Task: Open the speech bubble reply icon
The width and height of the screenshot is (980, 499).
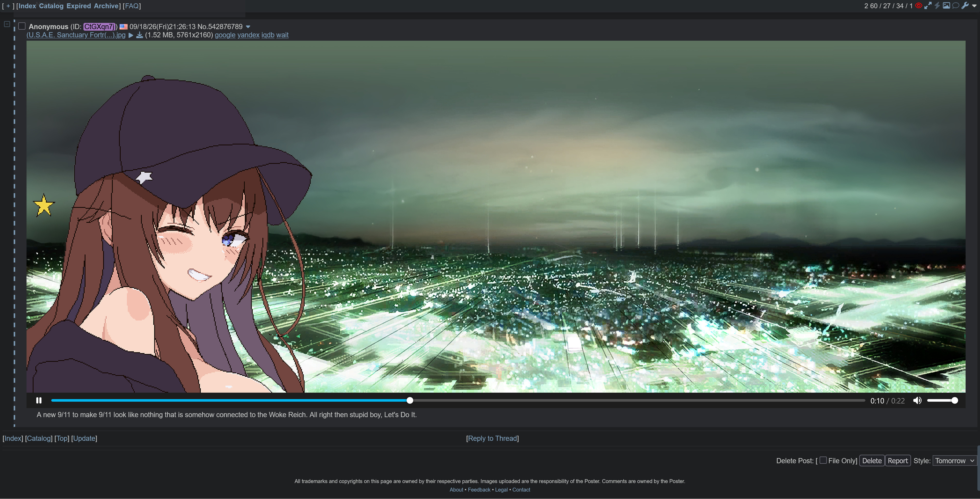Action: 955,6
